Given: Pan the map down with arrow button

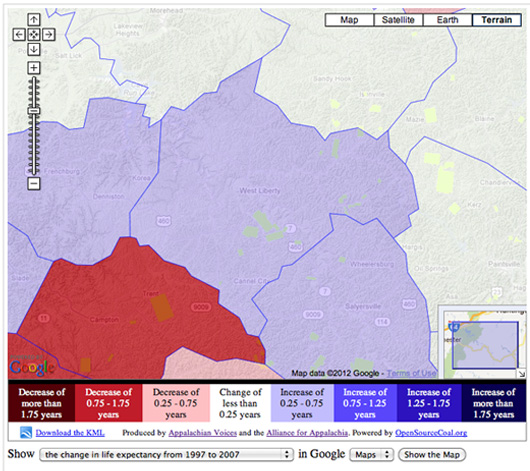Looking at the screenshot, I should (33, 49).
